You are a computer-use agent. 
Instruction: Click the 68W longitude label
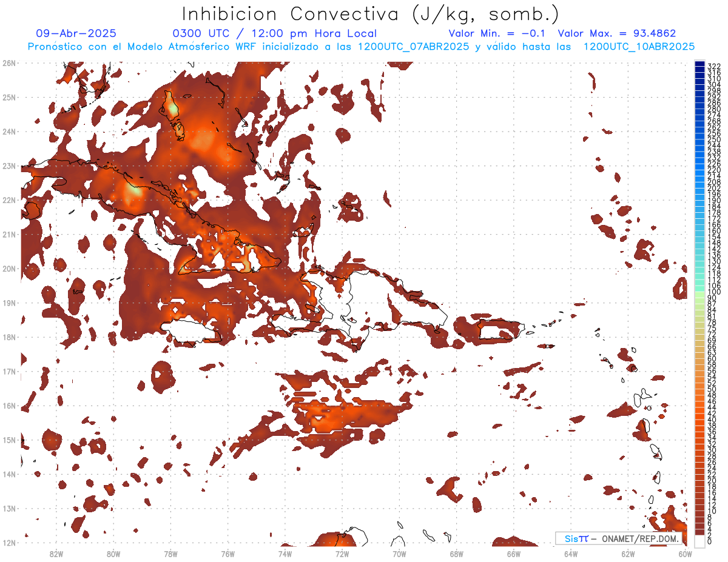point(457,554)
